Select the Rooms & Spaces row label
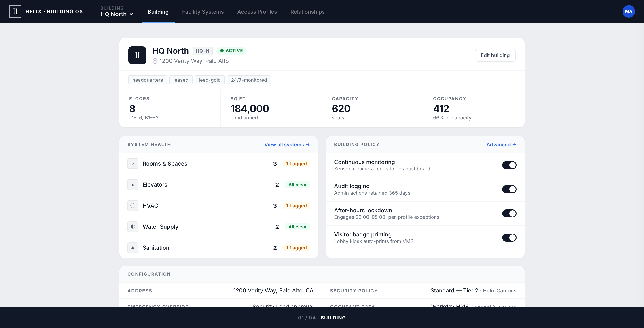Image resolution: width=644 pixels, height=328 pixels. pyautogui.click(x=165, y=164)
